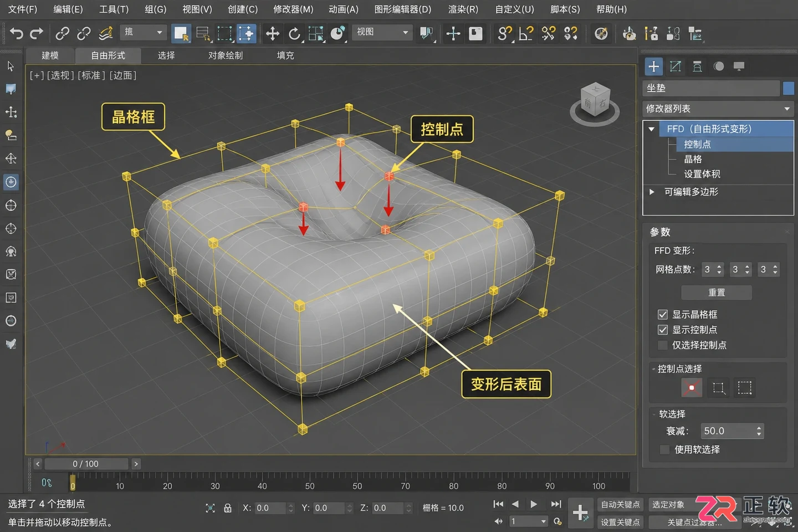Collapse the FFD modifier tree node

pyautogui.click(x=652, y=129)
